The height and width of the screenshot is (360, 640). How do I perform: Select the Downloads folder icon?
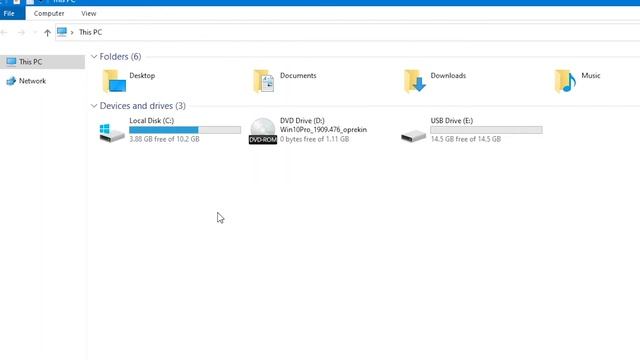pos(415,81)
